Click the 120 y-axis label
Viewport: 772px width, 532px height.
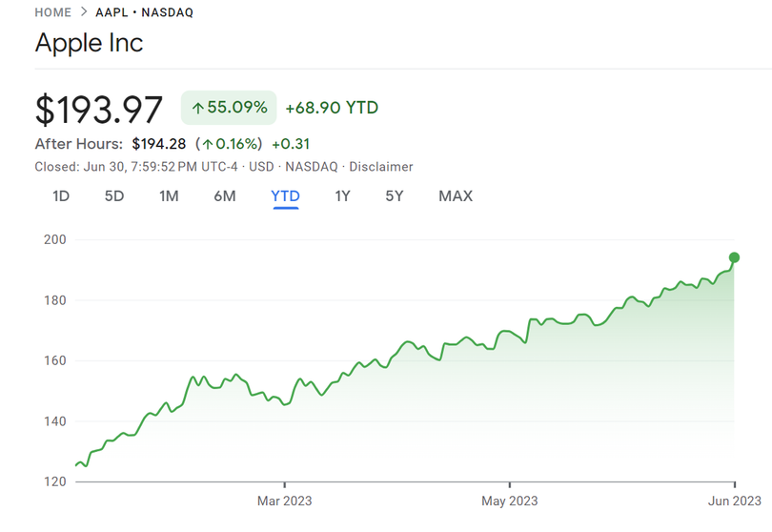[54, 481]
